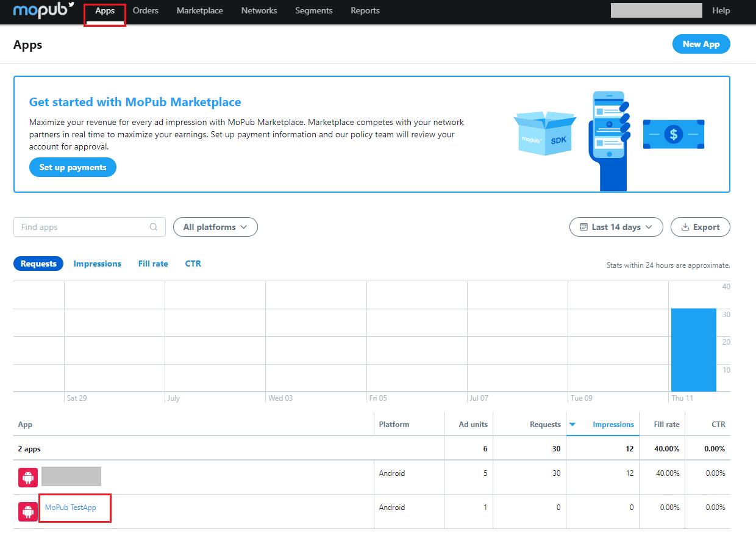Sort the table by Platform column
The width and height of the screenshot is (756, 538).
[394, 425]
